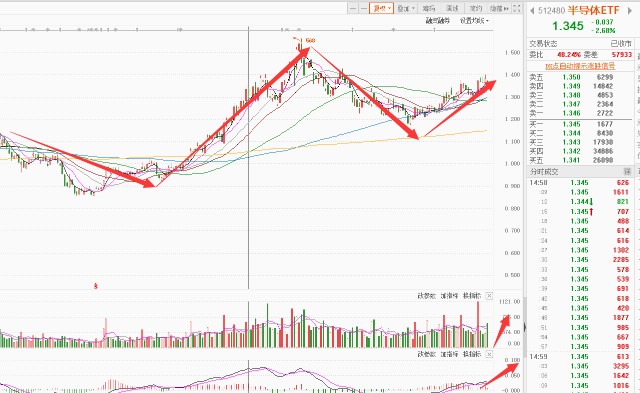Click the second zoom dash button in chart toolbar
The image size is (640, 393).
pyautogui.click(x=363, y=8)
